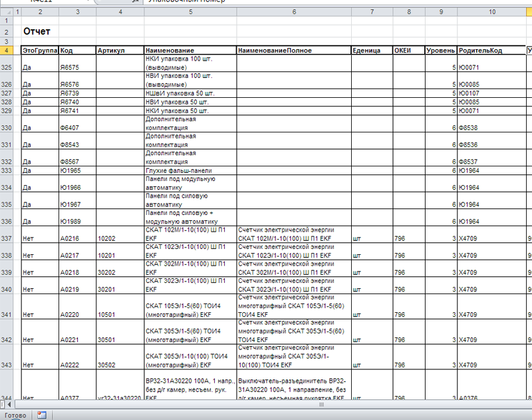Screen dimensions: 532x420
Task: Click the 'Код' header cell
Action: click(x=77, y=50)
